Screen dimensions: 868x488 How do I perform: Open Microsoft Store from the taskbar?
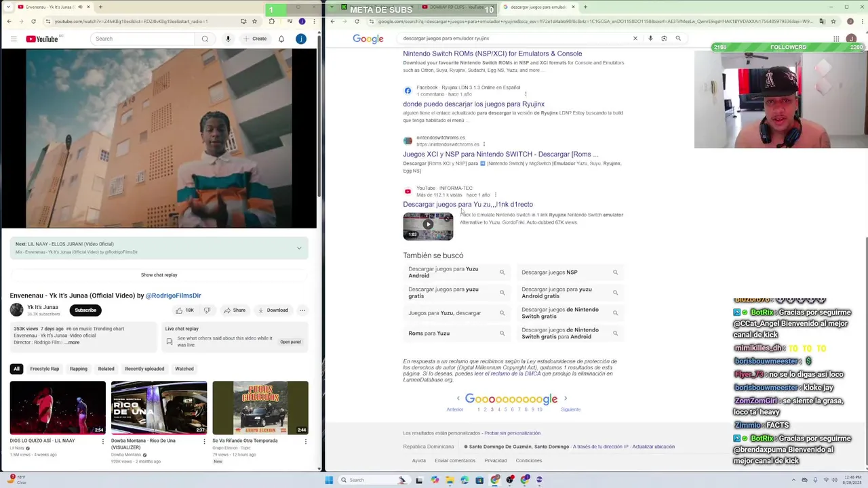click(479, 480)
